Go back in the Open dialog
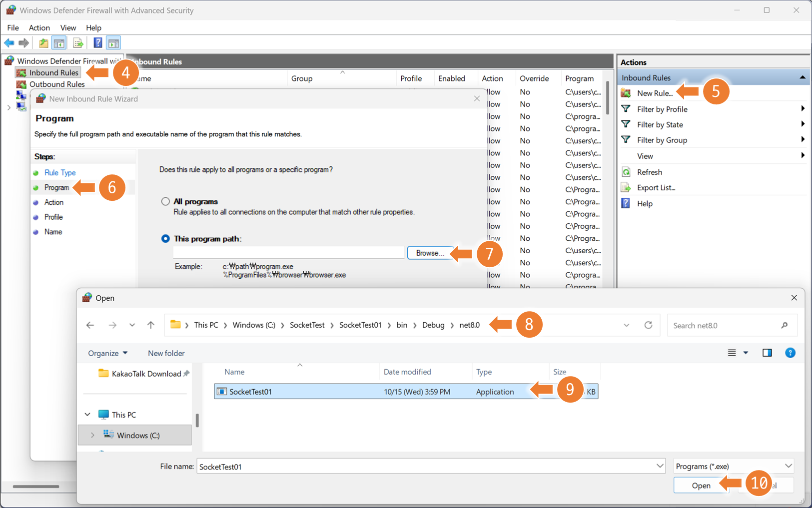Viewport: 812px width, 508px height. 90,325
